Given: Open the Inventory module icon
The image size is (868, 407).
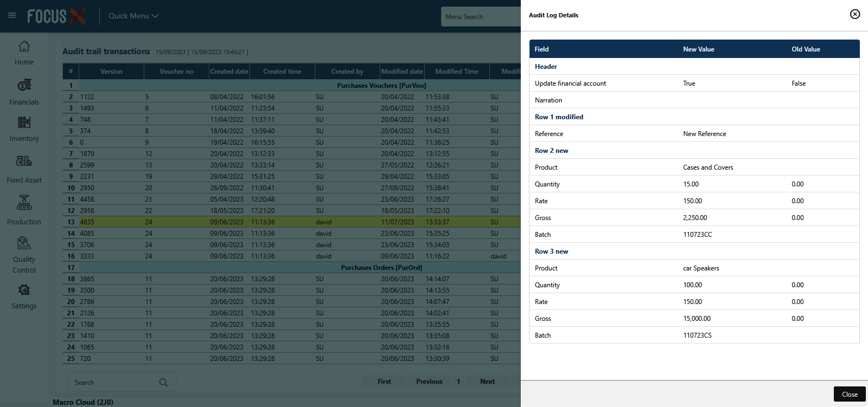Looking at the screenshot, I should (x=24, y=122).
